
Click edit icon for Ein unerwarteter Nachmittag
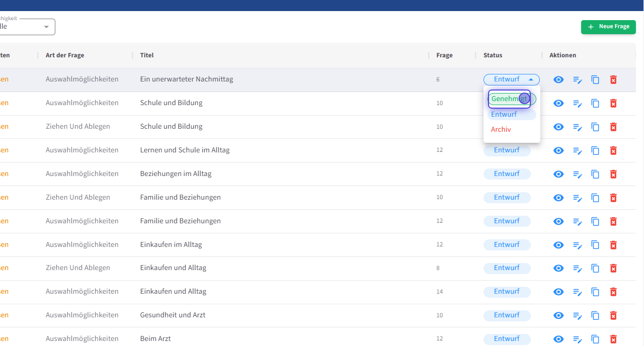(577, 80)
